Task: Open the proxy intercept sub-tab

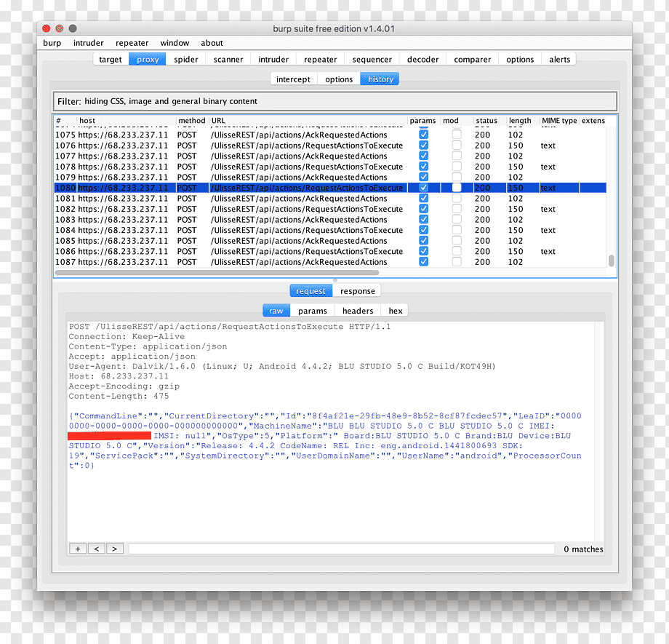Action: (293, 79)
